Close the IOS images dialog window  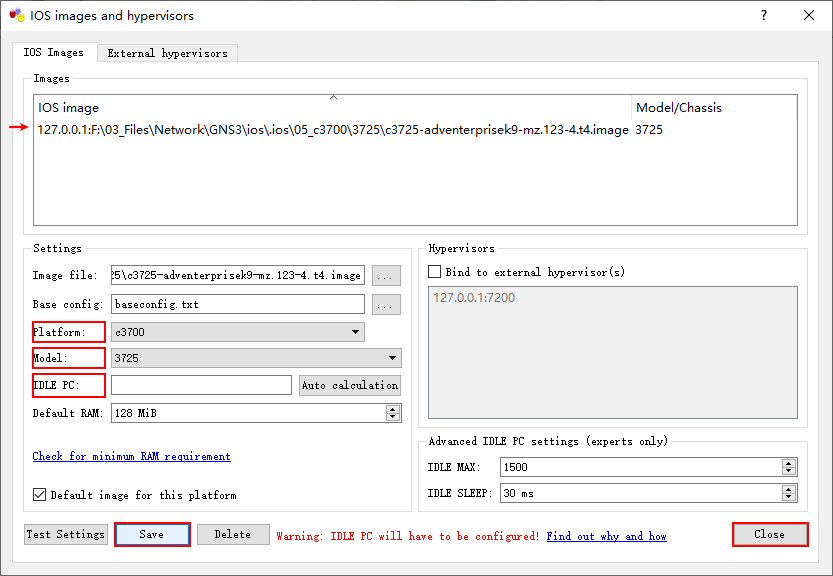click(x=809, y=15)
